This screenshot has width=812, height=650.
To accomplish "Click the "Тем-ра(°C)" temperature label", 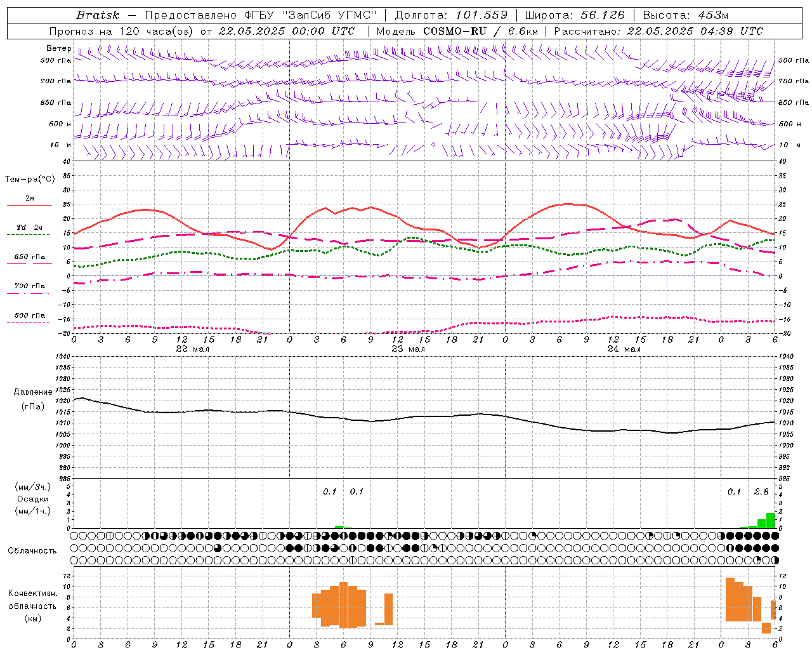I will (x=30, y=179).
